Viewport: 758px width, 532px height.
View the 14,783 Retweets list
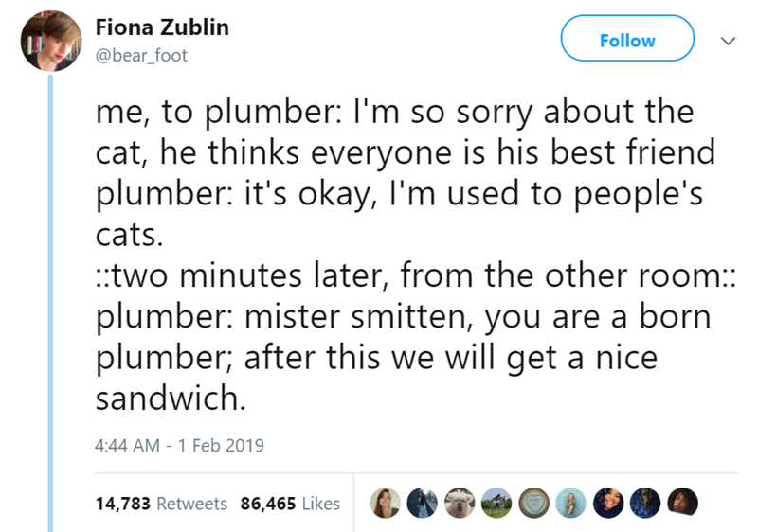[x=161, y=504]
